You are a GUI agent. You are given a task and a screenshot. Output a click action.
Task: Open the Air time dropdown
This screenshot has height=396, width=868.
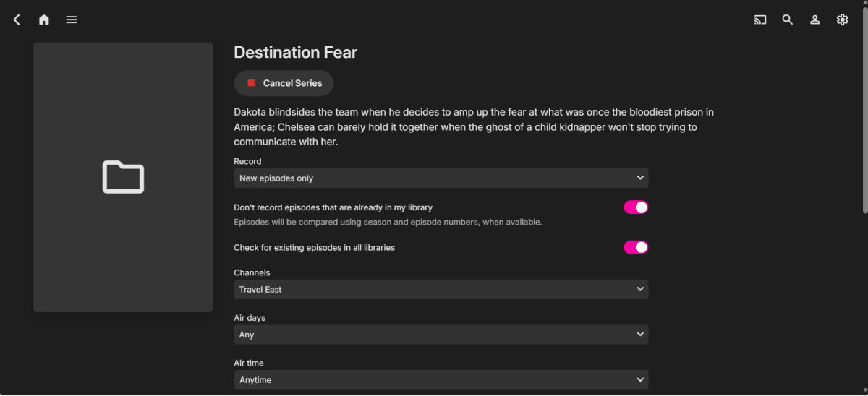[441, 379]
